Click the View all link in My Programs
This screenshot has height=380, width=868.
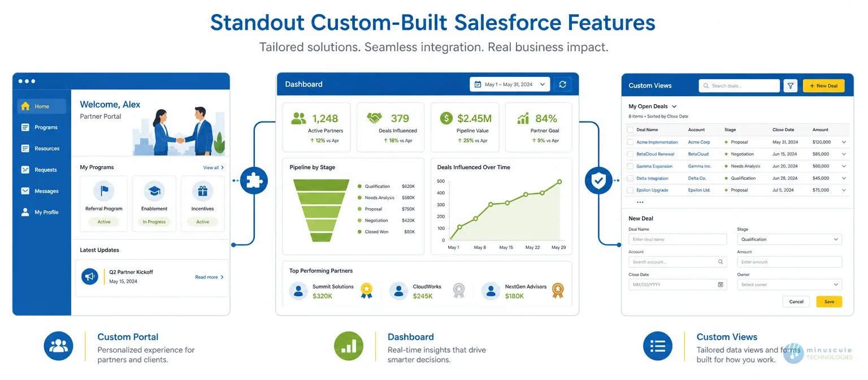tap(214, 167)
